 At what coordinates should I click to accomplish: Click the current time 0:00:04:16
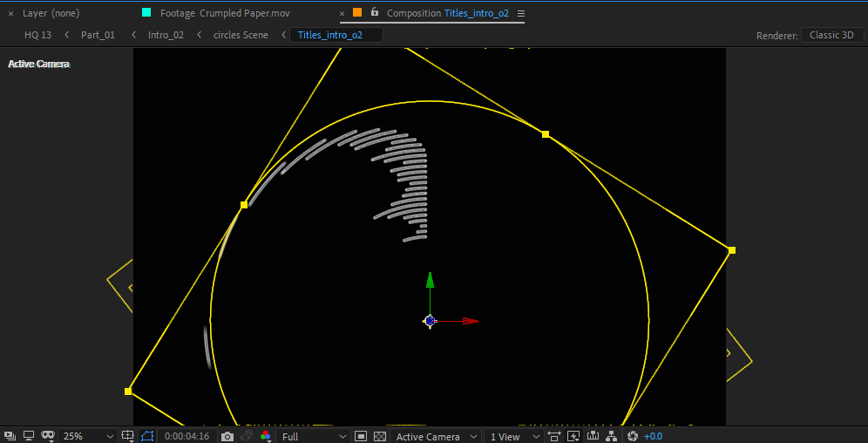[187, 436]
